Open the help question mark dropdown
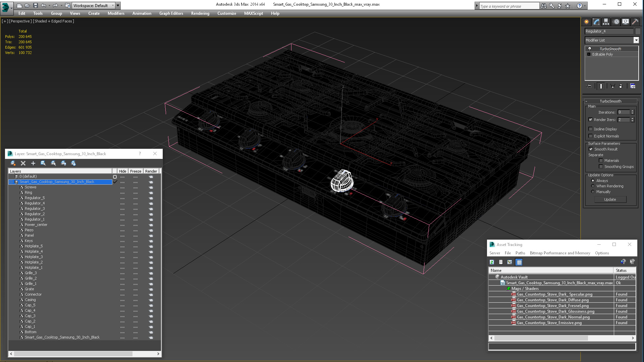 click(x=585, y=6)
